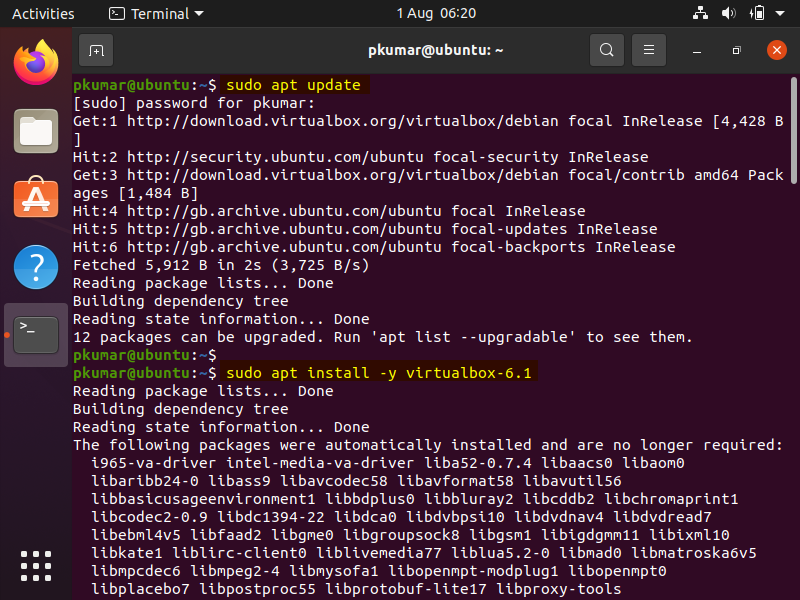The height and width of the screenshot is (600, 800).
Task: Click the 'sudo apt update' command text
Action: tap(293, 85)
